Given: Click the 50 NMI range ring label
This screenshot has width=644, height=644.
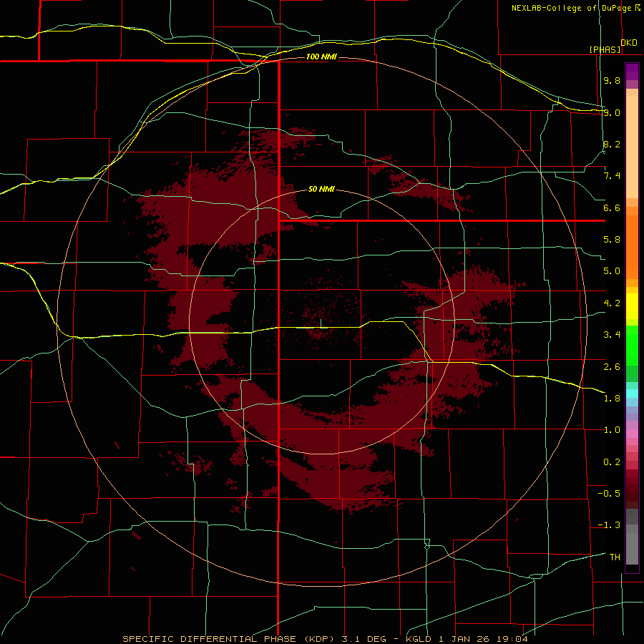Looking at the screenshot, I should [x=321, y=190].
